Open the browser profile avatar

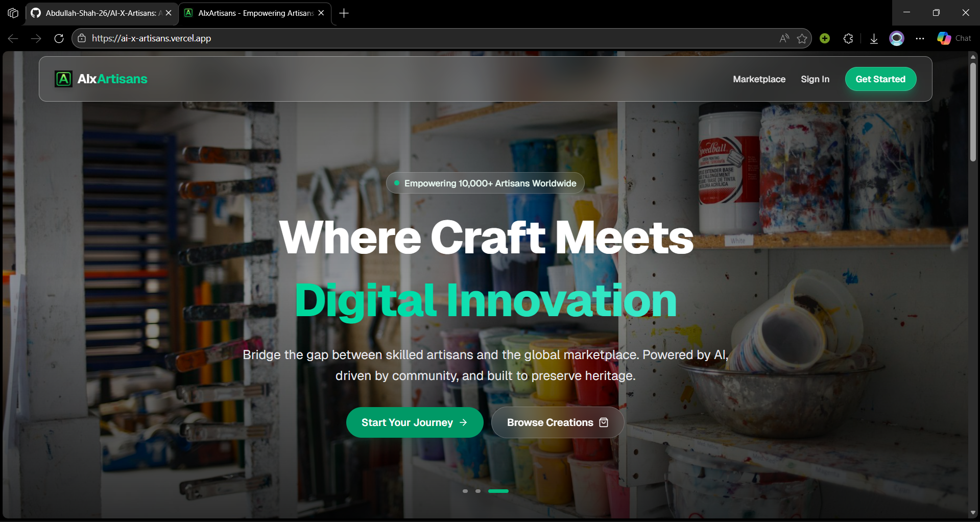(x=897, y=38)
